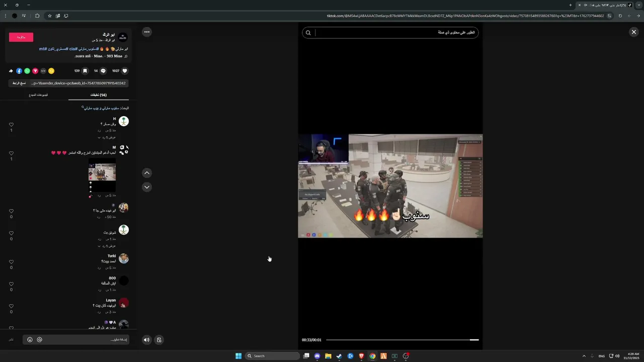This screenshot has height=362, width=644.
Task: Open Brave browser from the taskbar
Action: (x=361, y=356)
